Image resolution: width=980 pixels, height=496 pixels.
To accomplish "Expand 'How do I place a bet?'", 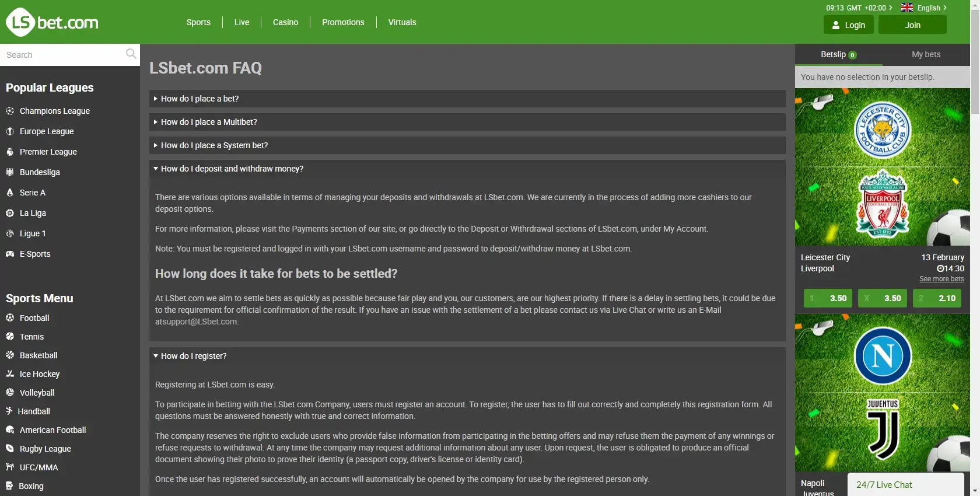I will click(x=199, y=99).
